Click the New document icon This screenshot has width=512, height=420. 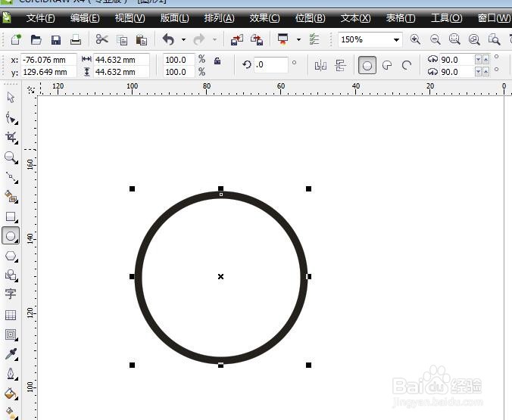16,39
